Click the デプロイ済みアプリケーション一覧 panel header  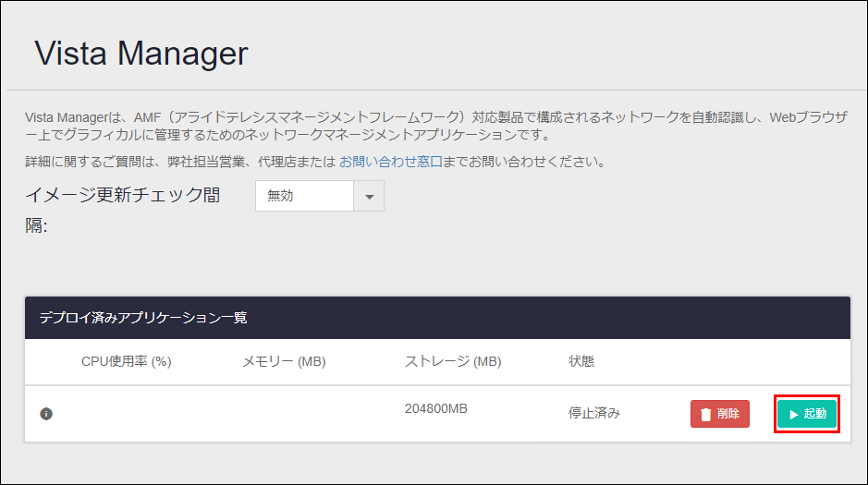(x=437, y=318)
